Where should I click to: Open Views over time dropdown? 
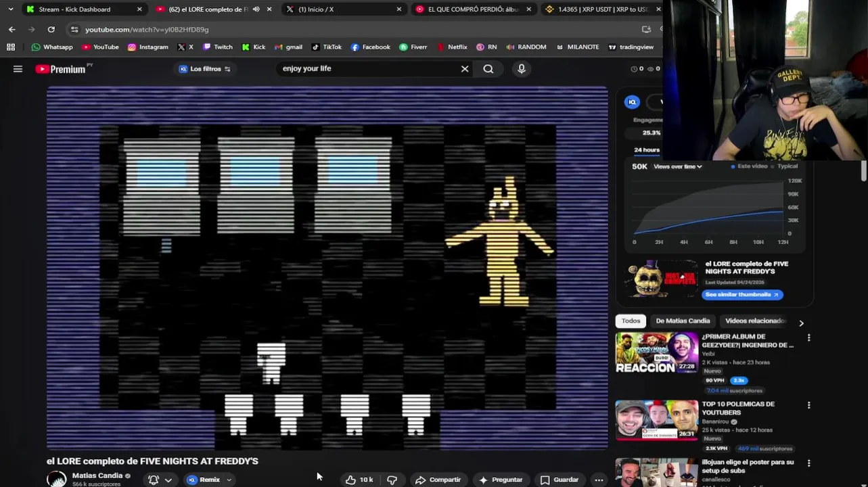pyautogui.click(x=678, y=166)
